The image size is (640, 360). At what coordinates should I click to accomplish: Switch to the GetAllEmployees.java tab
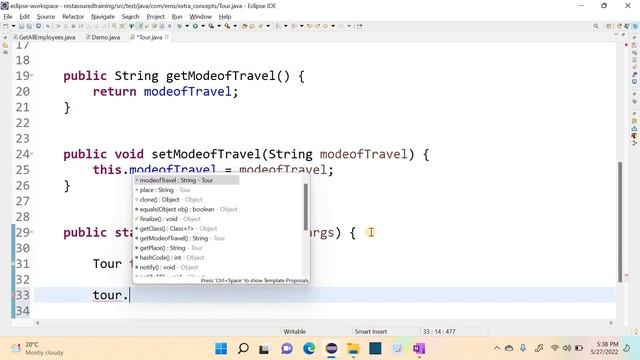tap(44, 37)
